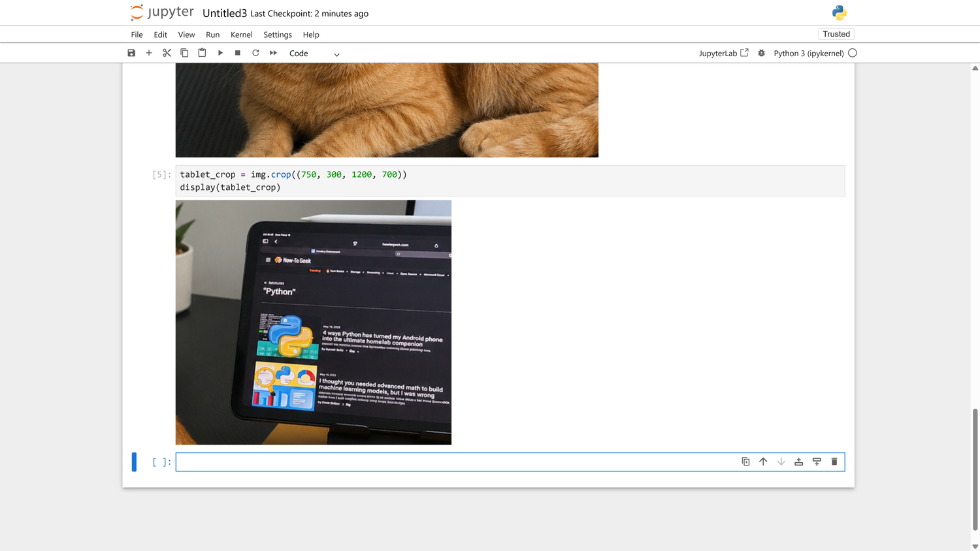Click the [5]: cell prompt
Screen dimensions: 980x551
161,174
